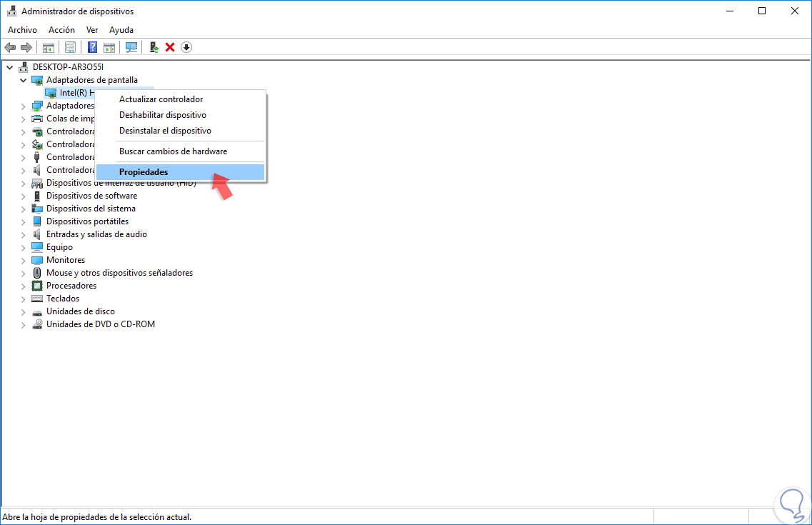Minimize the Administrador de dispositivos window
This screenshot has width=812, height=525.
tap(730, 11)
